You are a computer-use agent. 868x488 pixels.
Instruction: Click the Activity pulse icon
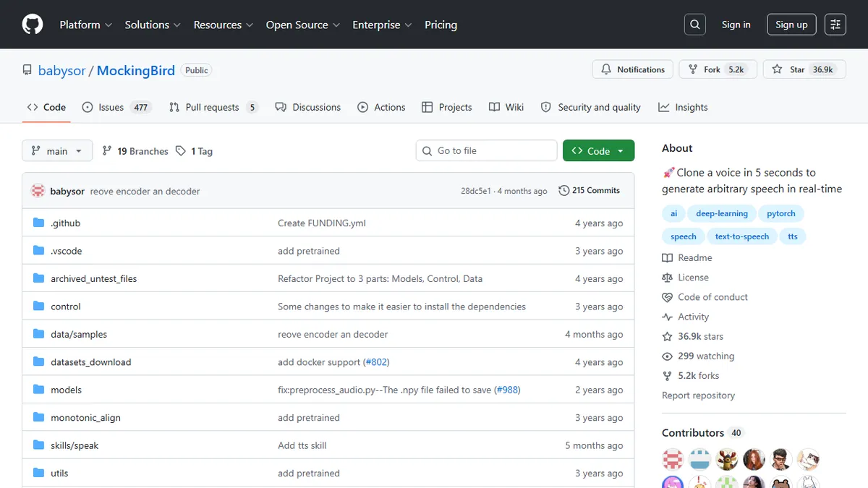[x=667, y=317]
